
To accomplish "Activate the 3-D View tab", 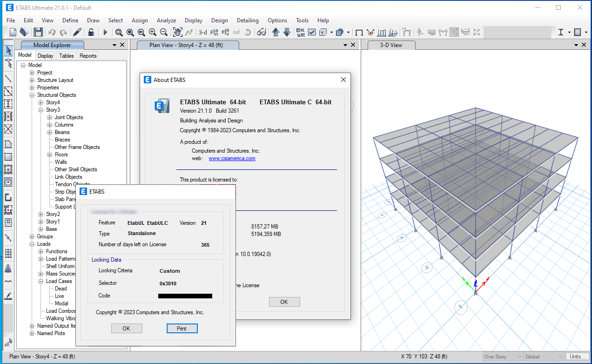I will 391,45.
